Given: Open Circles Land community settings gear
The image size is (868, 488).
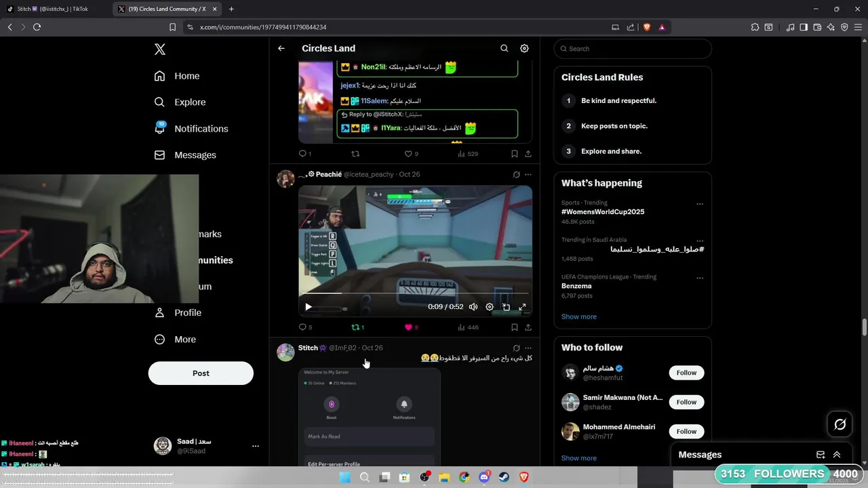Looking at the screenshot, I should pos(524,48).
